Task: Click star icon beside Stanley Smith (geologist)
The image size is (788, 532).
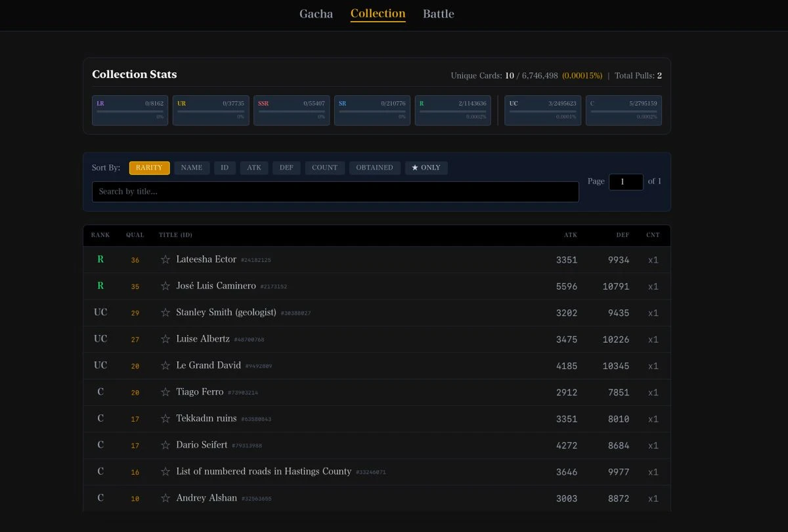Action: click(x=165, y=313)
